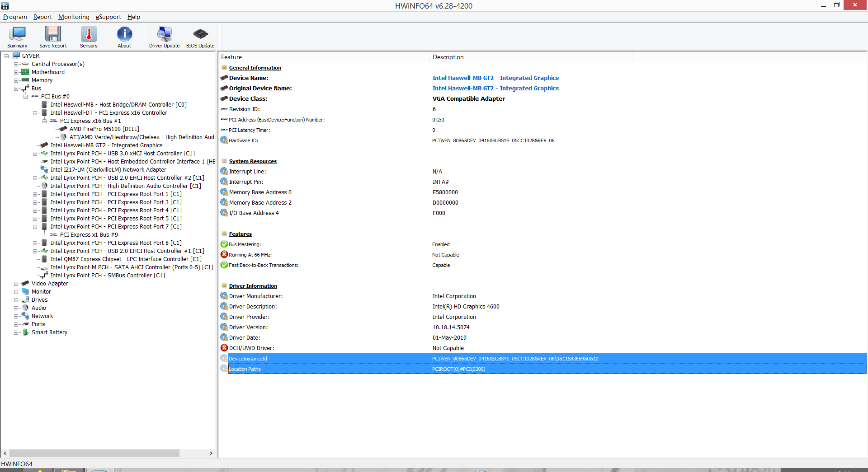Expand the Memory node
The height and width of the screenshot is (472, 868).
[x=16, y=80]
